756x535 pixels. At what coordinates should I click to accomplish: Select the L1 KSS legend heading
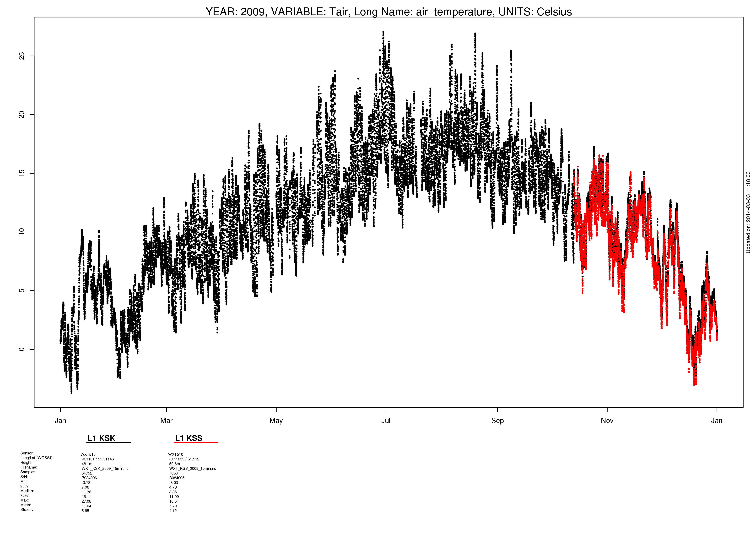[x=189, y=438]
